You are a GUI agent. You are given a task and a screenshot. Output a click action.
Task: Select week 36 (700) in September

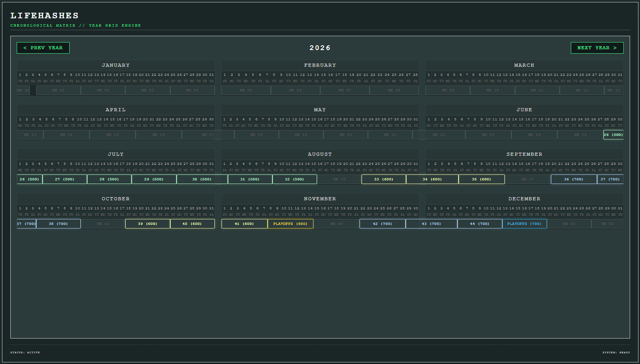574,179
